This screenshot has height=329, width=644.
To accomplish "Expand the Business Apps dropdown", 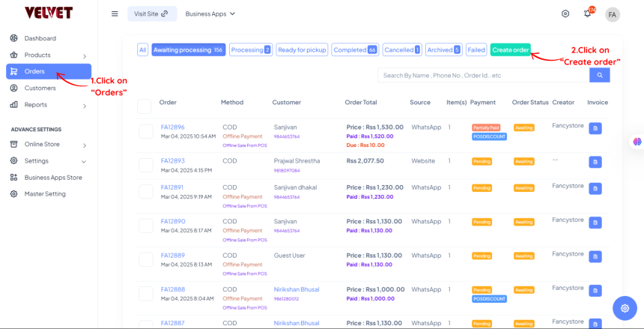I will pyautogui.click(x=210, y=13).
